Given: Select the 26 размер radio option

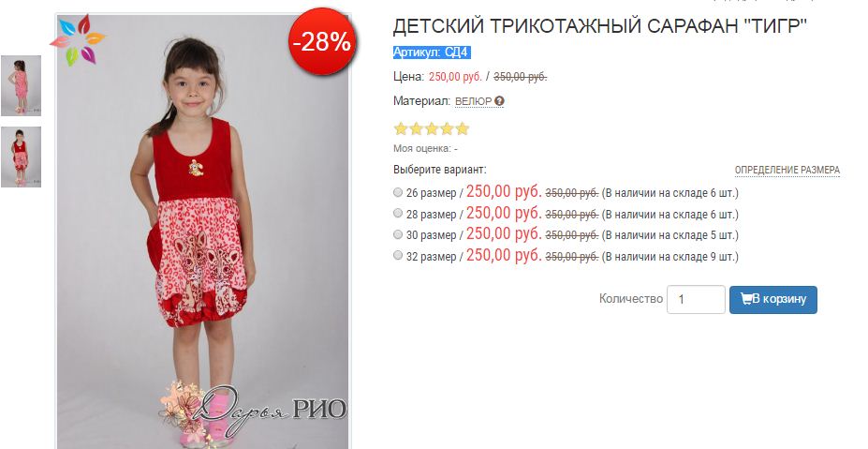Looking at the screenshot, I should [397, 192].
